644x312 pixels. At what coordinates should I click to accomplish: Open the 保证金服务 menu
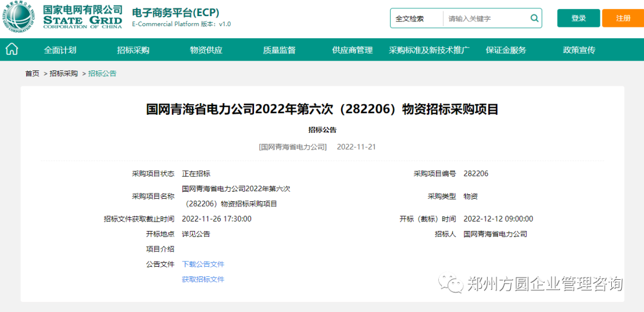coord(506,50)
